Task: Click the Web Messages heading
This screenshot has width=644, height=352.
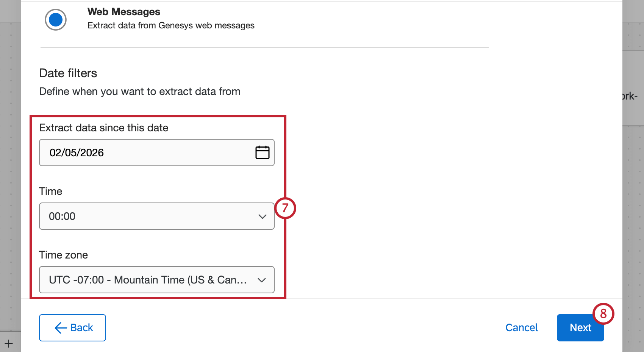Action: (124, 11)
